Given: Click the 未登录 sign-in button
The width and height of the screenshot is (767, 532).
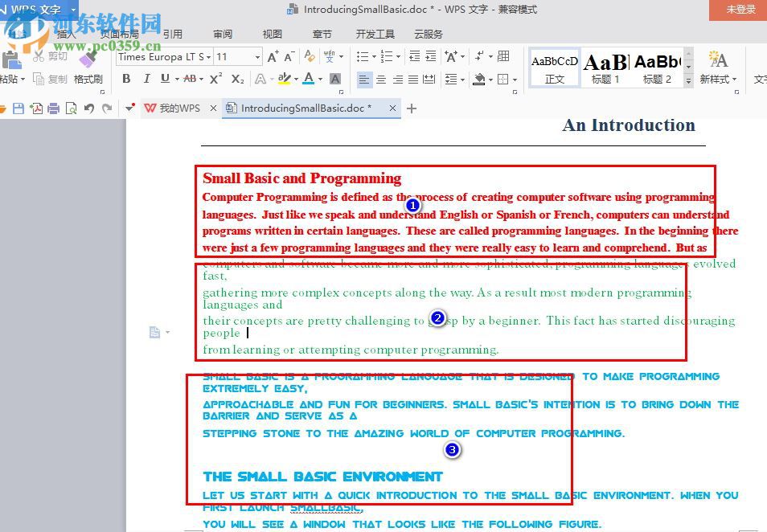Looking at the screenshot, I should coord(740,10).
